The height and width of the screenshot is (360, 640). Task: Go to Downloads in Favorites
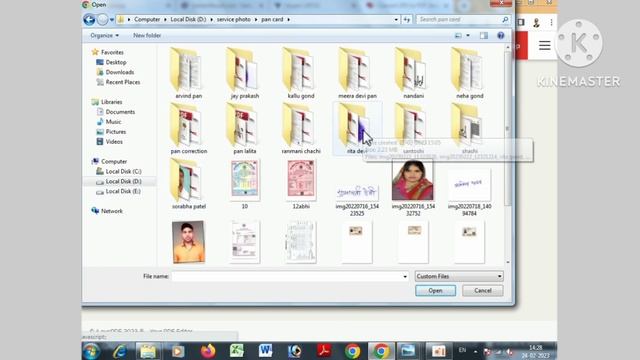(x=120, y=72)
